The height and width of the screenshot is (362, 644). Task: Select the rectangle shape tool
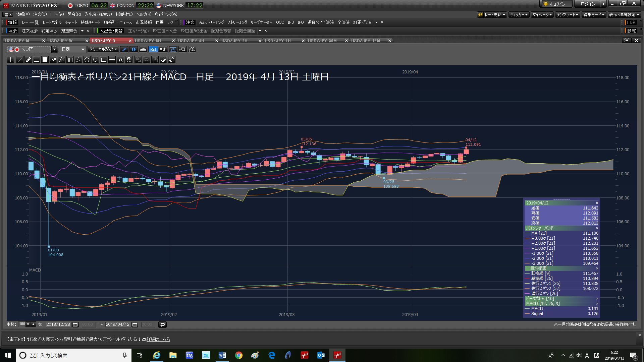coord(103,60)
